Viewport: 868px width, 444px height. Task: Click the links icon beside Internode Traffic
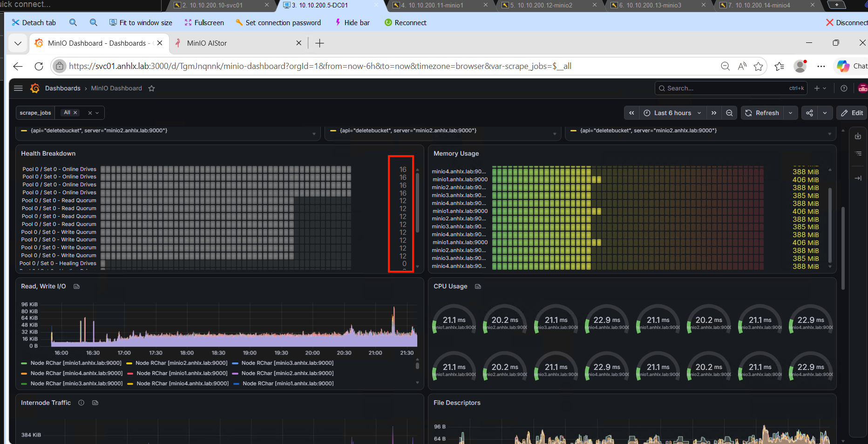tap(95, 403)
